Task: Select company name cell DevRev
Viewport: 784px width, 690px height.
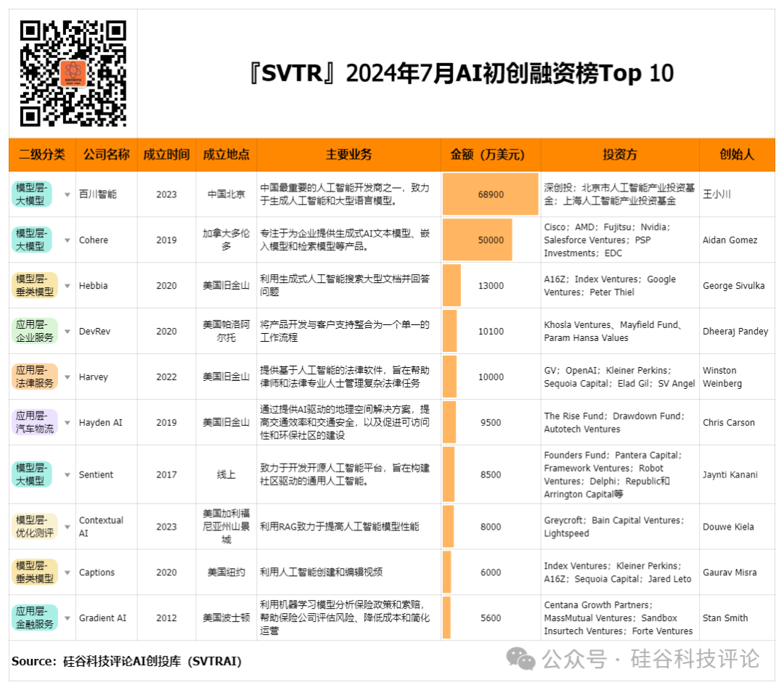Action: [x=107, y=332]
